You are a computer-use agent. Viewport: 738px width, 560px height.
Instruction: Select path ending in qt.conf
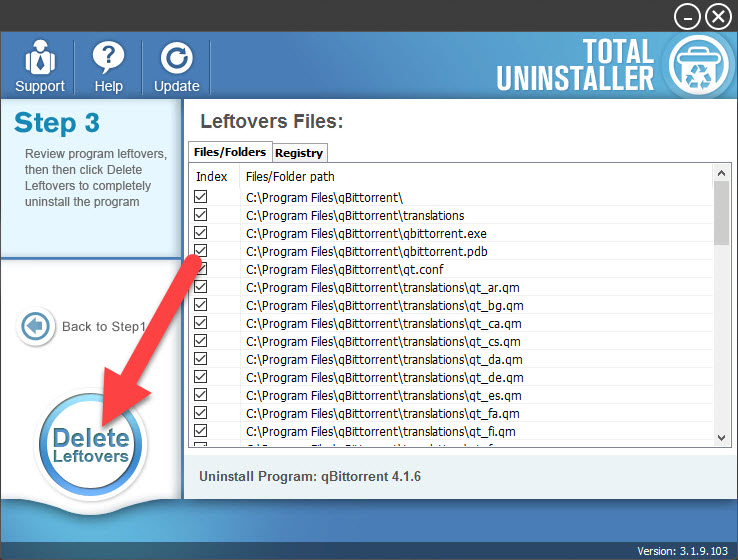pyautogui.click(x=345, y=270)
